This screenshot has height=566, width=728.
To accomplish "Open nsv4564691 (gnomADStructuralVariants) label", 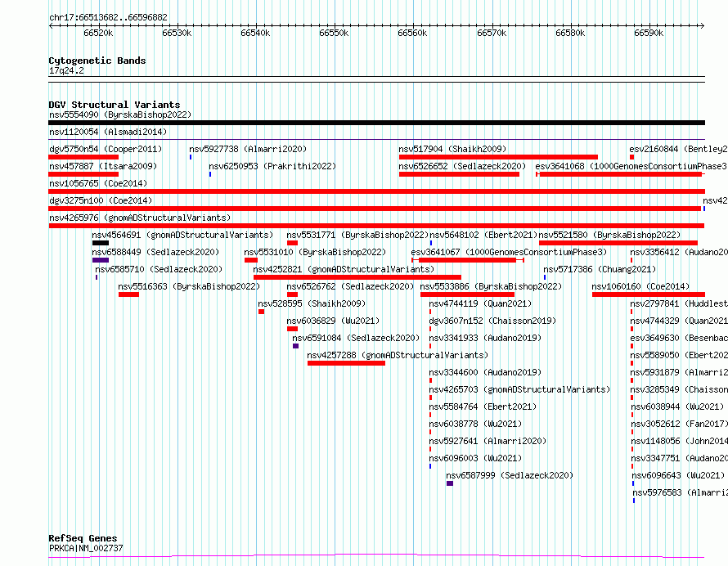I will pyautogui.click(x=182, y=235).
